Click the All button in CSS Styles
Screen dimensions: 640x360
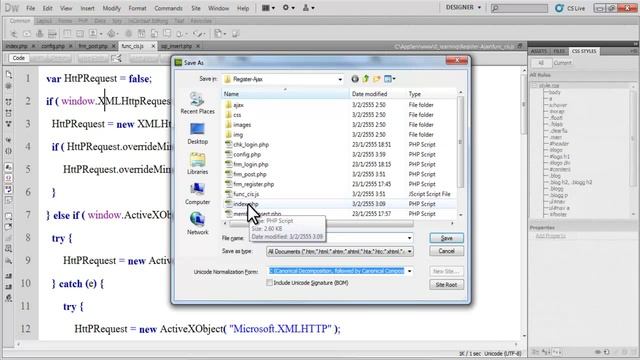click(x=541, y=63)
